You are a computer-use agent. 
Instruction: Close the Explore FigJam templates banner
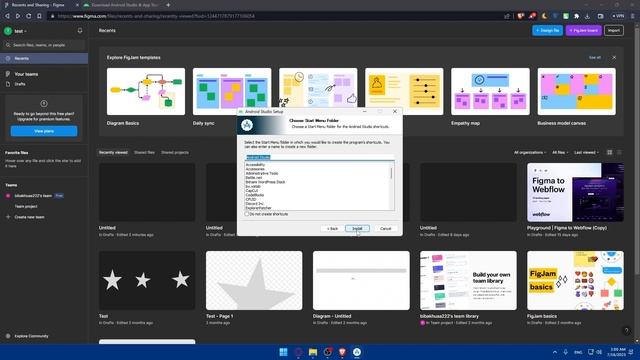(614, 58)
